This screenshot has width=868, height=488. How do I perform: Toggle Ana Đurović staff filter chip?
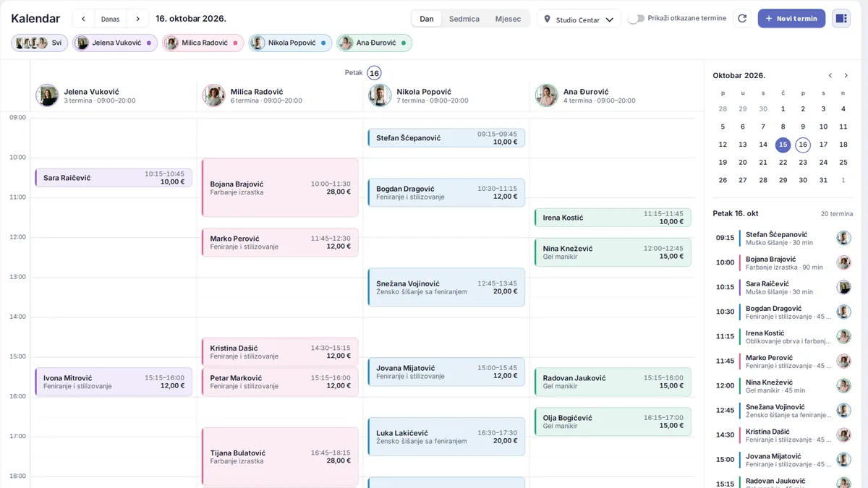(x=374, y=43)
